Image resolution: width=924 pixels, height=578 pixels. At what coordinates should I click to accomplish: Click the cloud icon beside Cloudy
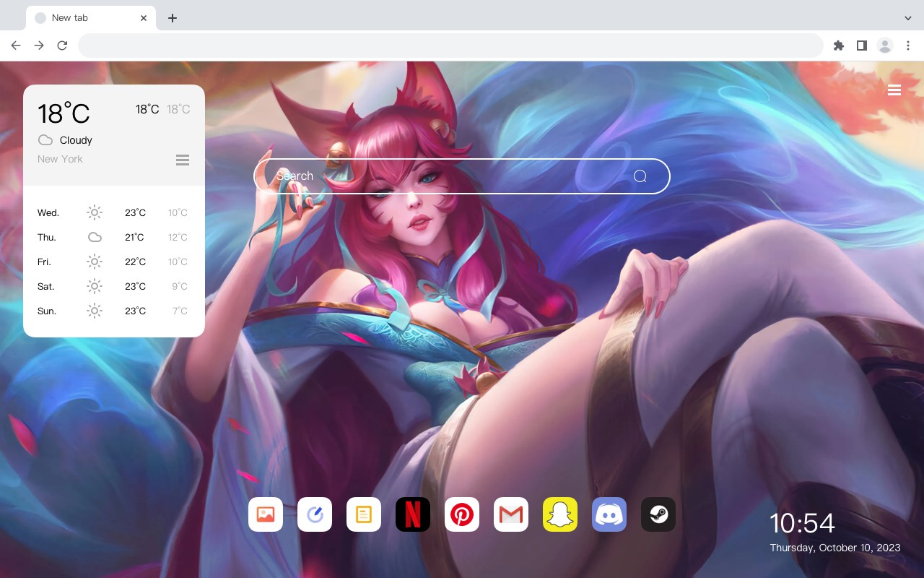tap(45, 140)
